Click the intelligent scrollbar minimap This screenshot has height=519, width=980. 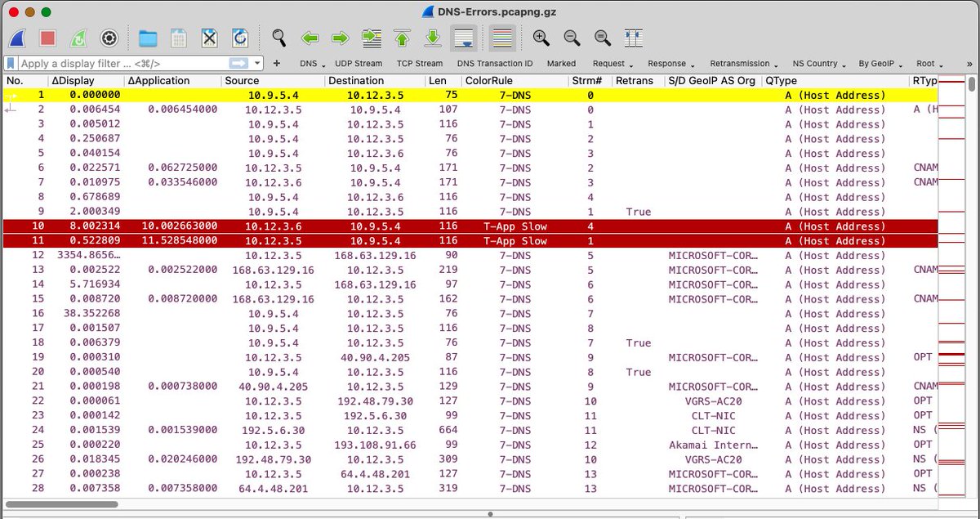click(951, 286)
